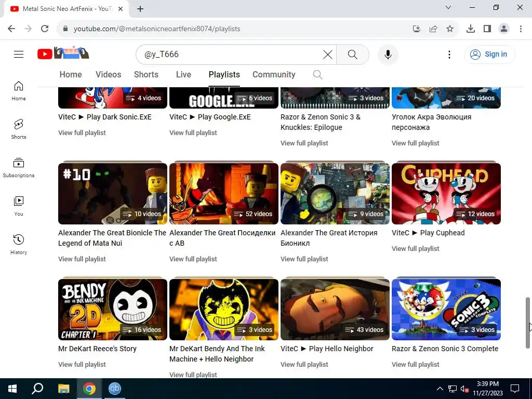Go back in browser

click(x=11, y=29)
